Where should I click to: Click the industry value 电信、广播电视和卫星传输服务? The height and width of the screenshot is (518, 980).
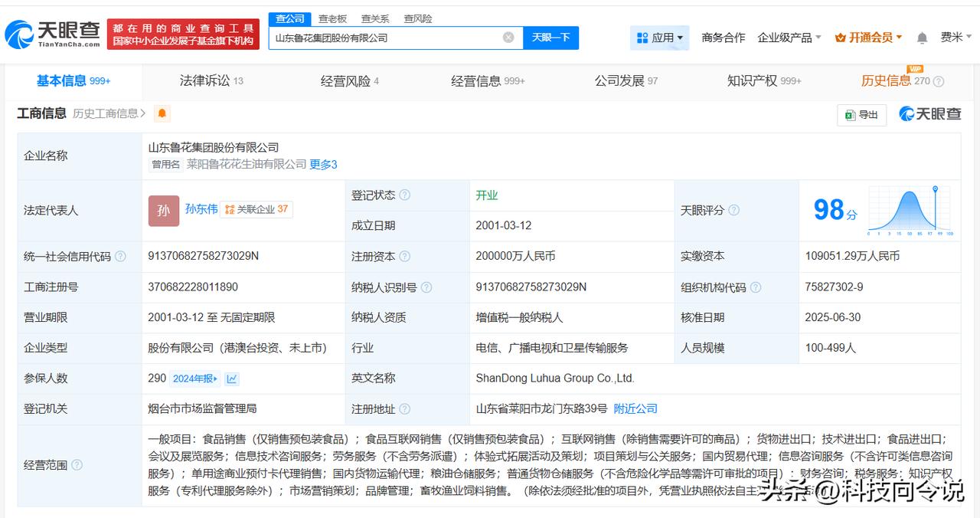point(552,348)
